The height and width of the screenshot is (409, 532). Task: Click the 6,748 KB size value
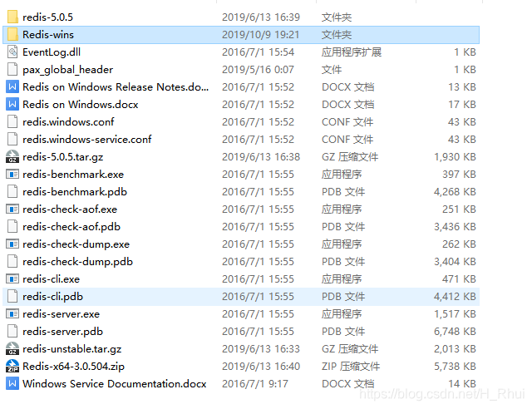[x=455, y=331]
